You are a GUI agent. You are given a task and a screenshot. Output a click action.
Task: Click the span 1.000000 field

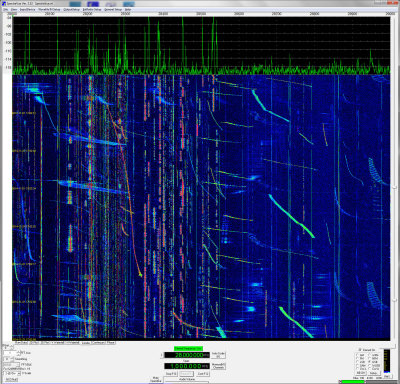click(187, 366)
